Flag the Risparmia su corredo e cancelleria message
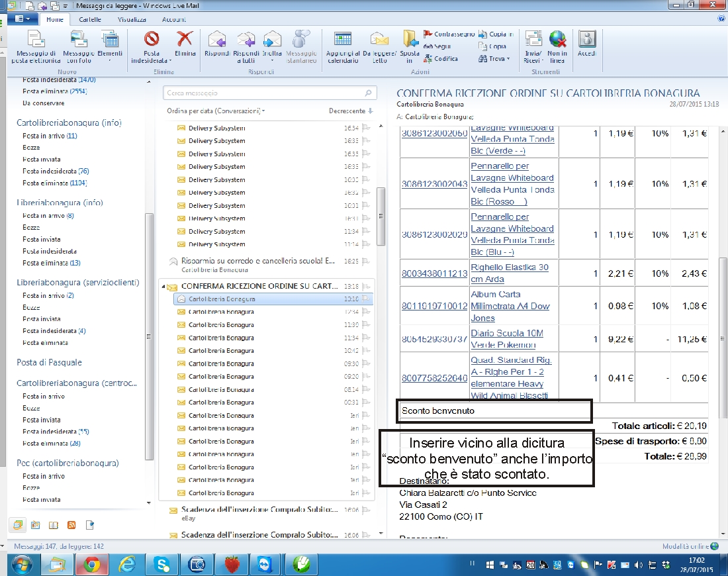Screen dimensions: 728x576 click(366, 261)
